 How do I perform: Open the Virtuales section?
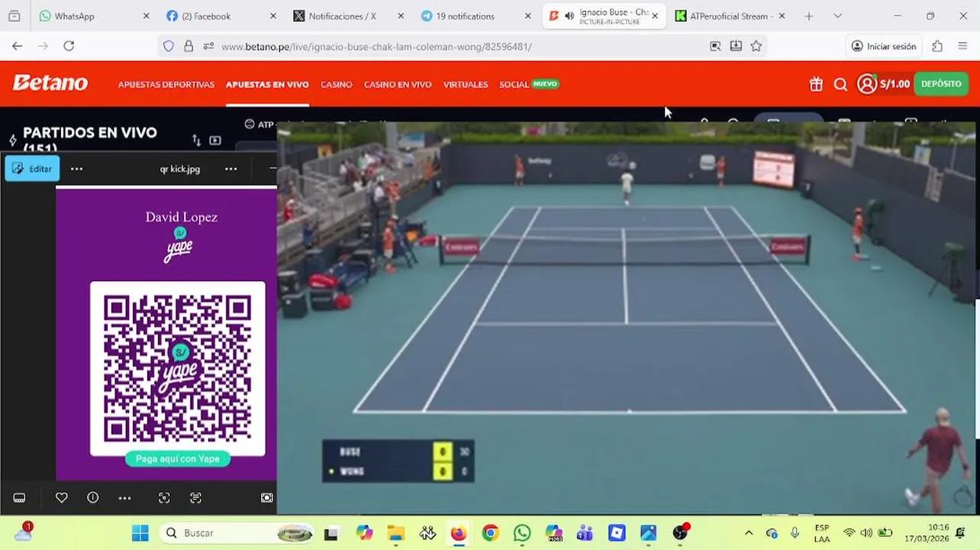click(x=466, y=84)
